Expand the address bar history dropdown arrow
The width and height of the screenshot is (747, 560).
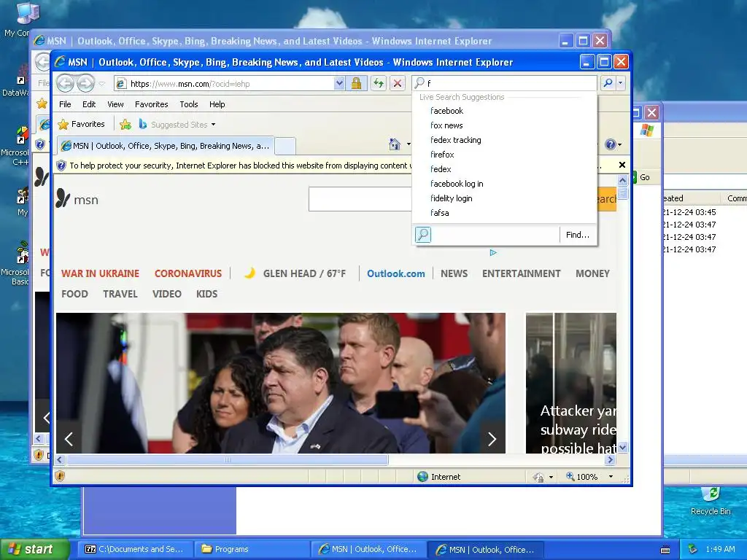tap(339, 84)
